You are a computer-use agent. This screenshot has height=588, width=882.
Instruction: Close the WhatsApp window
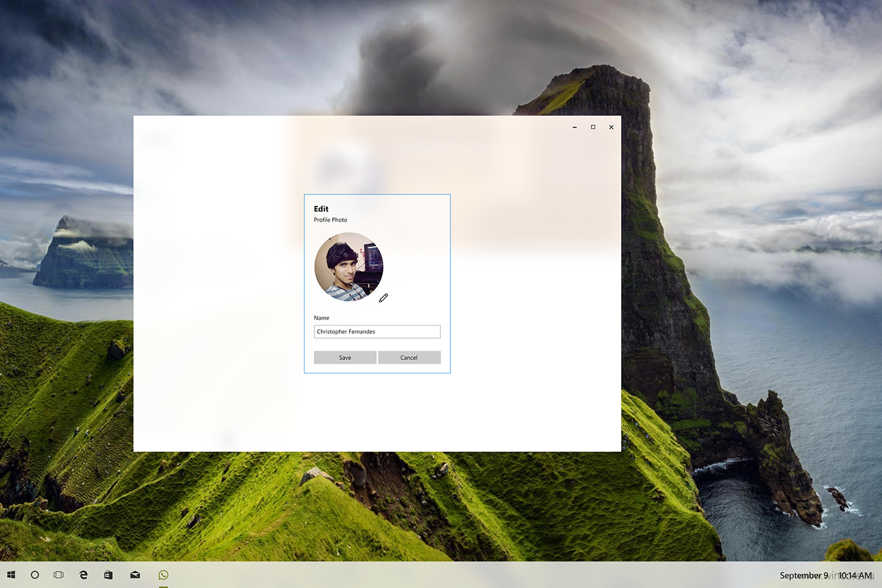tap(611, 127)
